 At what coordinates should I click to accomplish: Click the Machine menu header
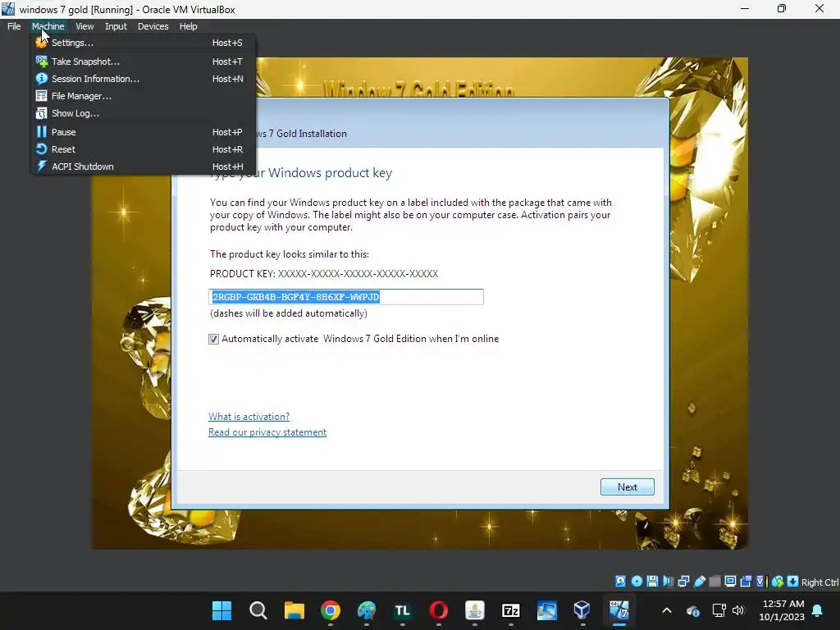[x=48, y=26]
